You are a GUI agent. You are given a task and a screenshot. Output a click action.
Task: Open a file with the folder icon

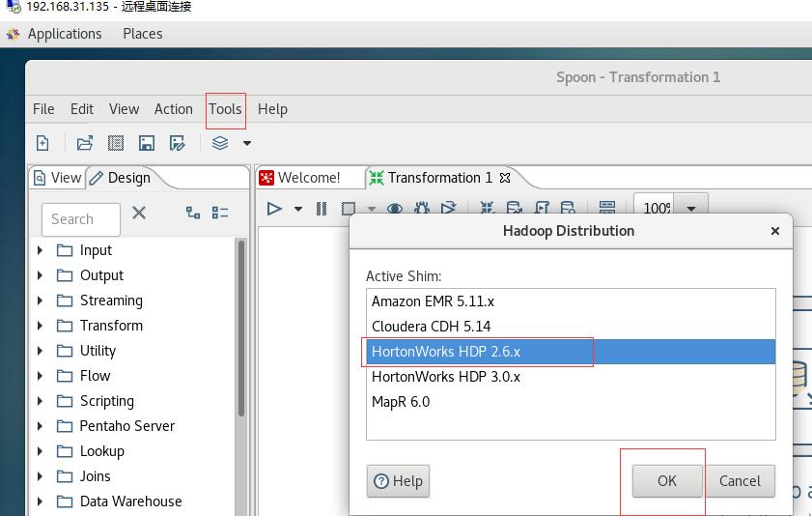84,143
